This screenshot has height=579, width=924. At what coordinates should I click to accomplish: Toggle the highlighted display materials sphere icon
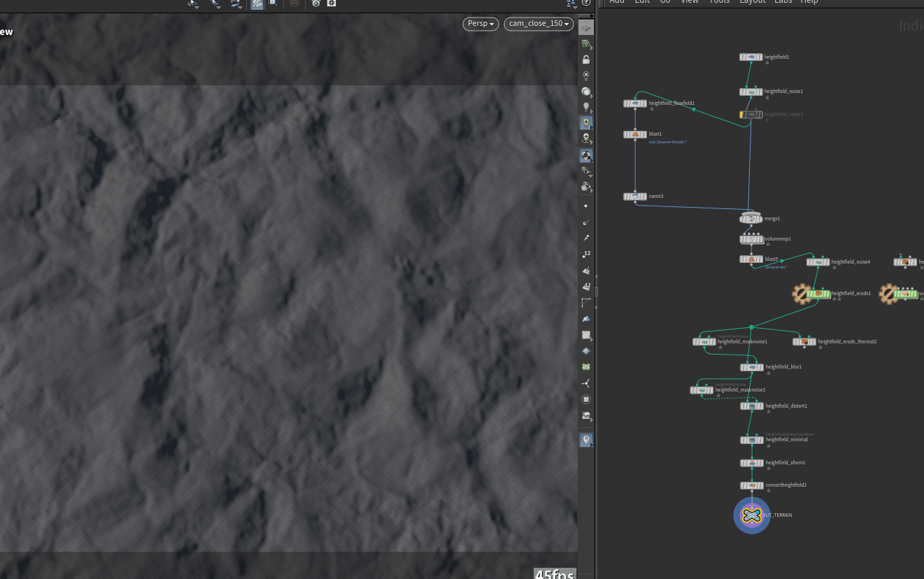coord(586,155)
